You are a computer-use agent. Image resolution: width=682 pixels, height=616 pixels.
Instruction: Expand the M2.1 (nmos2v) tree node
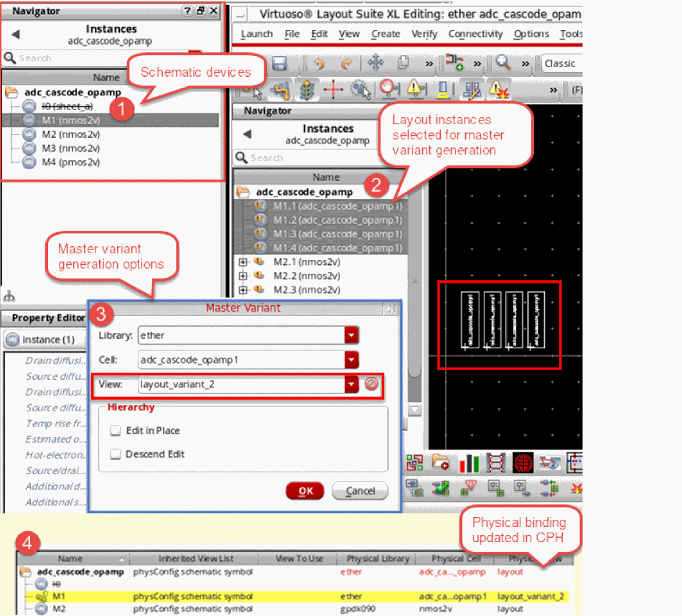[243, 262]
